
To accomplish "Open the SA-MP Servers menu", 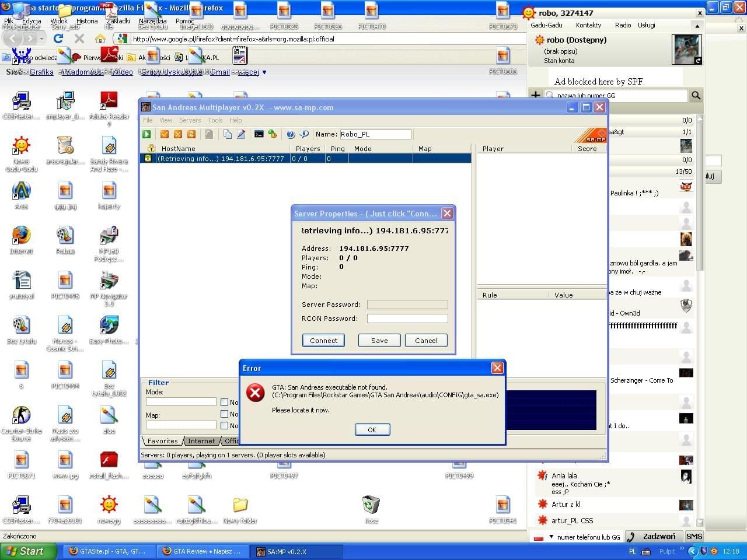I will (x=190, y=120).
